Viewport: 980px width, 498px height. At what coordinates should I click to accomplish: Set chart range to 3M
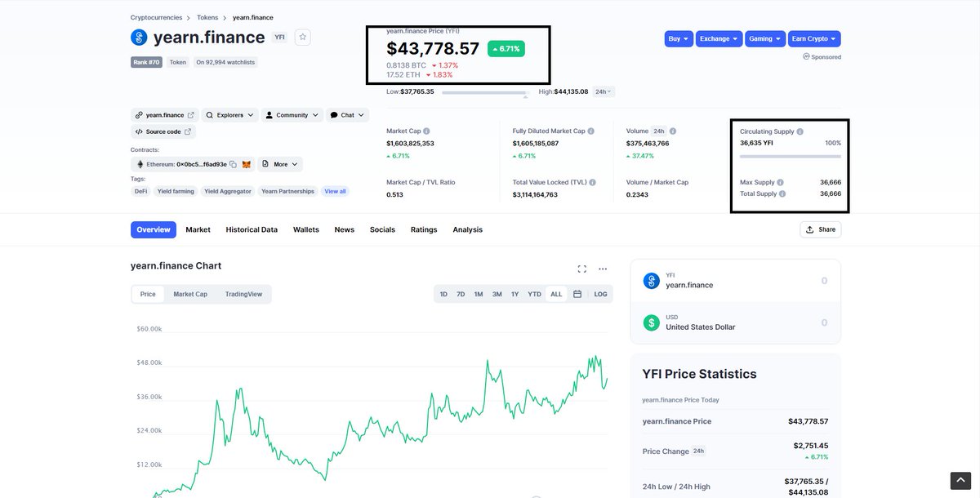coord(497,294)
